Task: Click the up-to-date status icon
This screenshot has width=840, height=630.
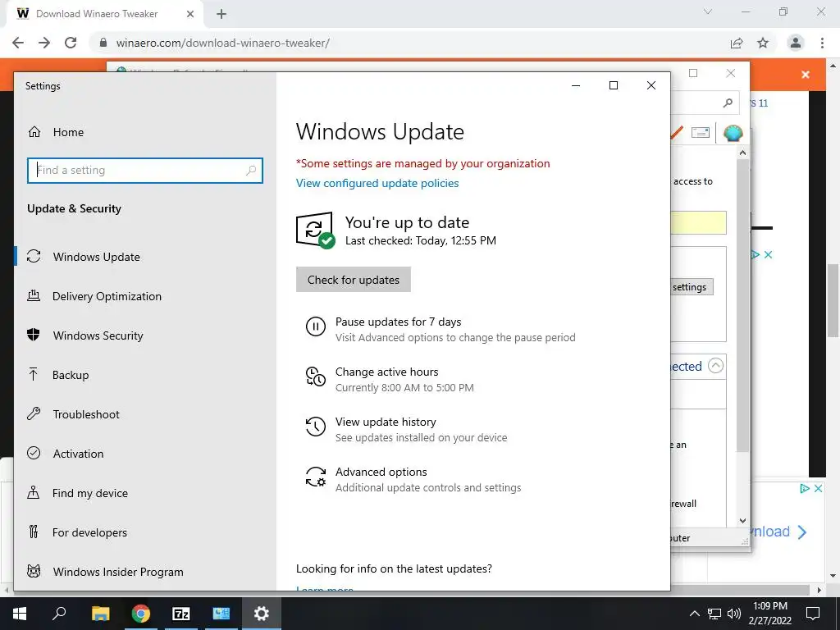Action: (x=316, y=231)
